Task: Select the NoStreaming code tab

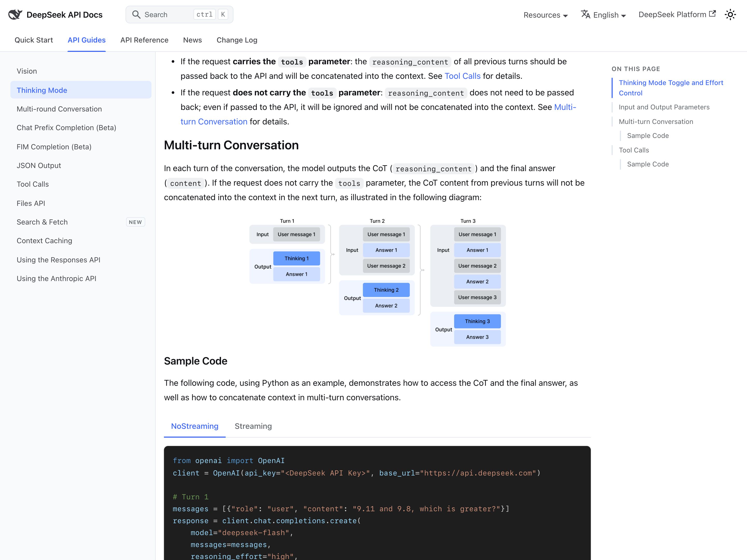Action: pos(195,426)
